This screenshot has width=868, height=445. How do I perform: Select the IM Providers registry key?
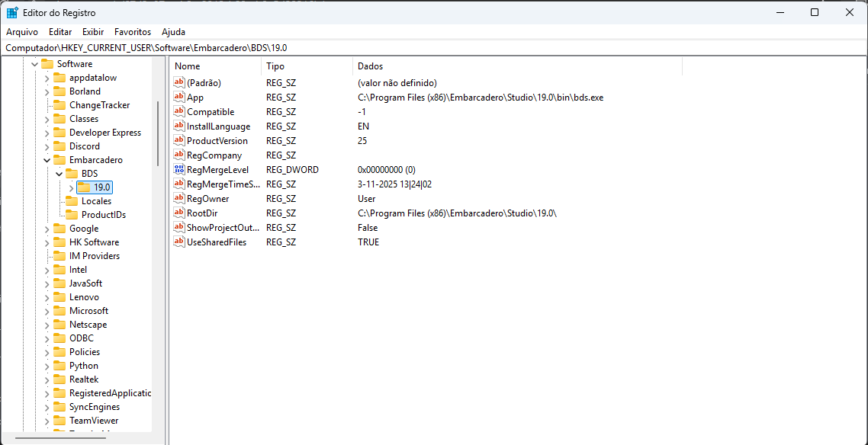coord(95,256)
